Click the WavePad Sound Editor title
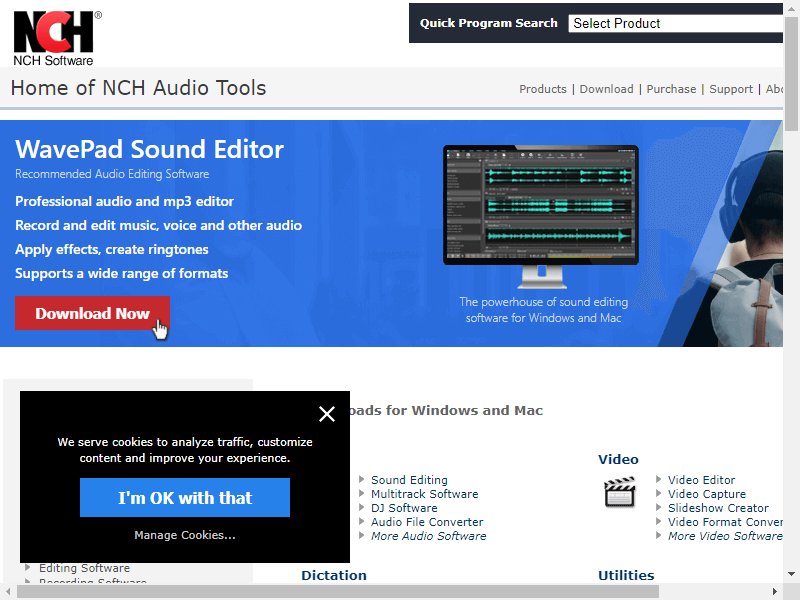 149,149
